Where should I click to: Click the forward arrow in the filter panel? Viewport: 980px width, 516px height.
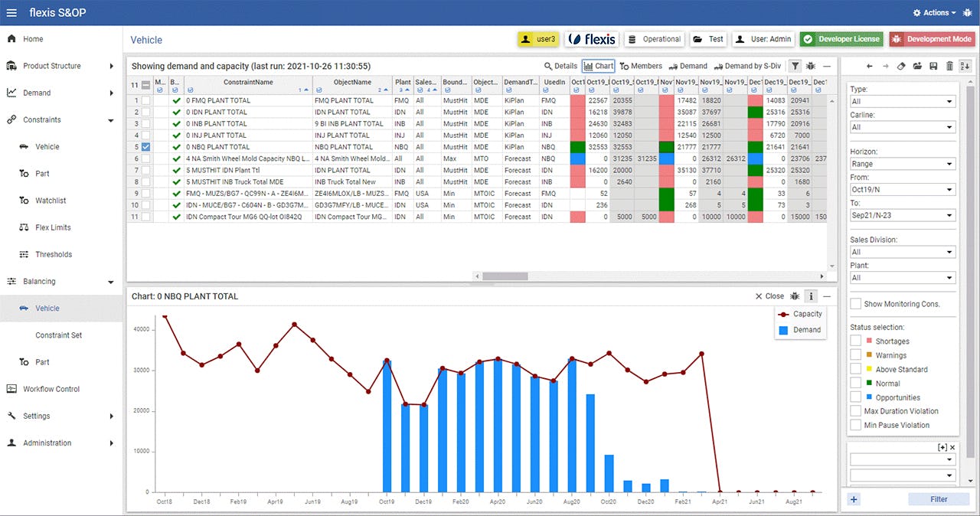coord(886,67)
